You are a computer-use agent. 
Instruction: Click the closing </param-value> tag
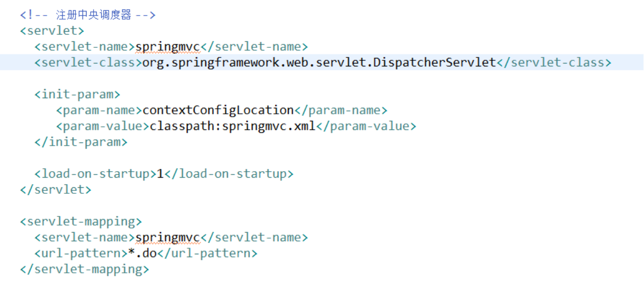pos(366,126)
